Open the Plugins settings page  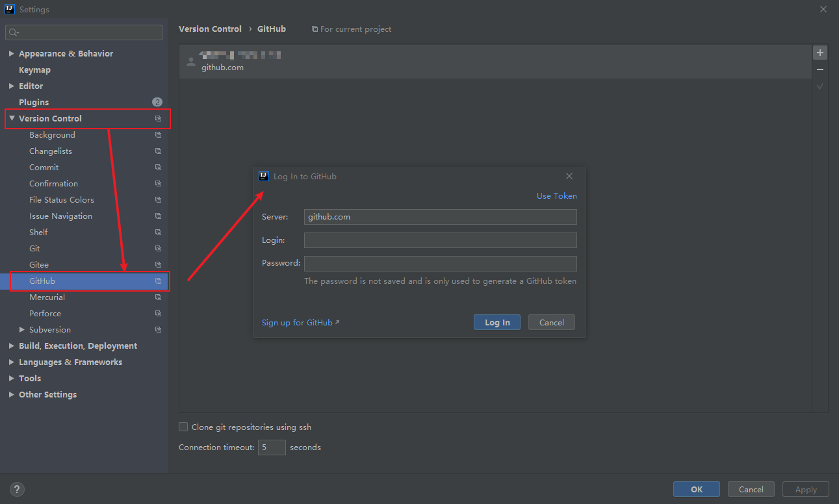point(34,103)
